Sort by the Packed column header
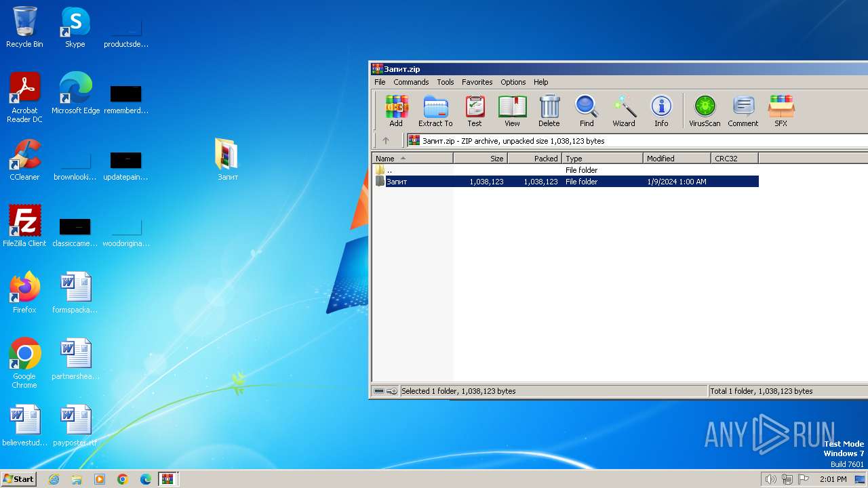The image size is (868, 488). [x=534, y=159]
